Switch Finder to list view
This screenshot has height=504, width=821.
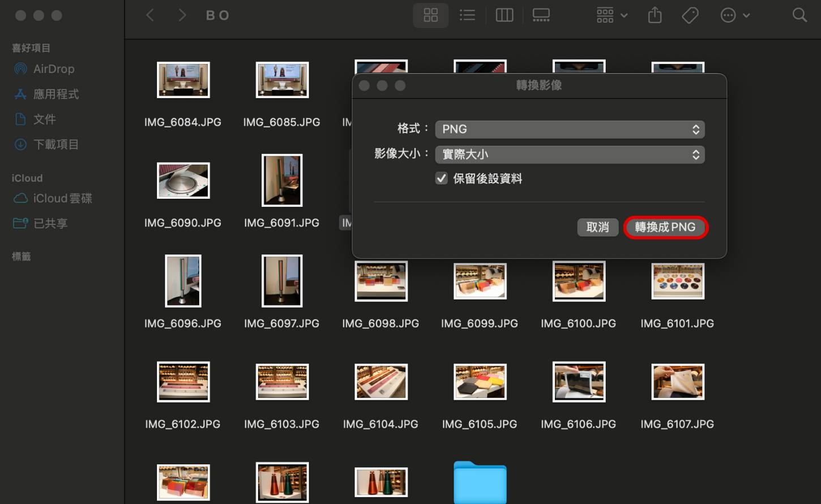(467, 15)
